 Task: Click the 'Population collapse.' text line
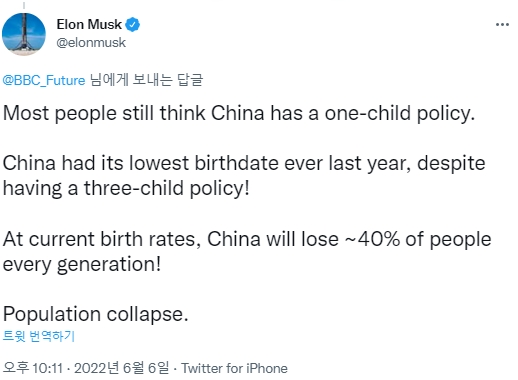[96, 314]
